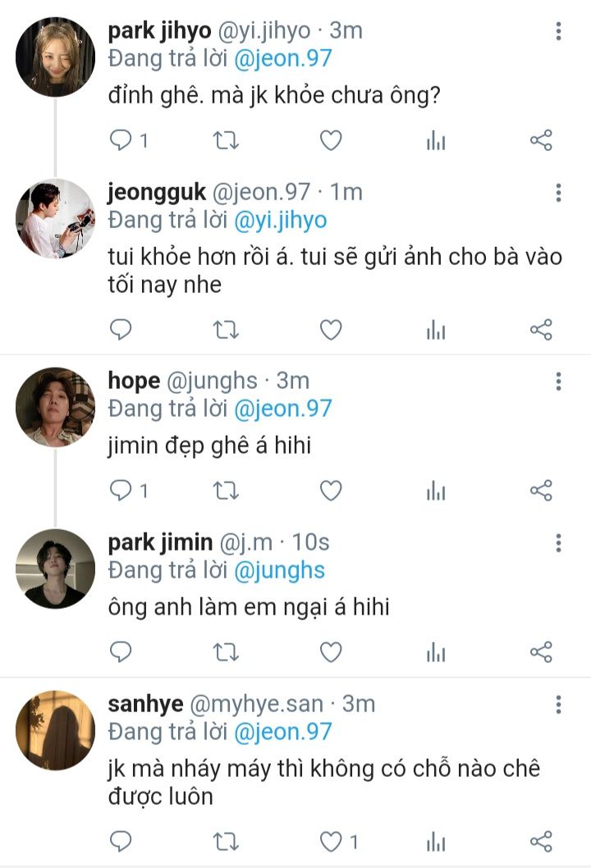Reply to sanhye's tweet

coord(121,841)
